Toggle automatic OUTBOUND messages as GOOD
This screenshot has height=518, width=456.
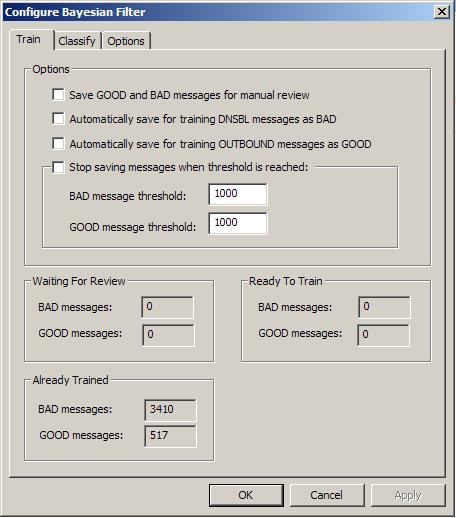point(58,144)
